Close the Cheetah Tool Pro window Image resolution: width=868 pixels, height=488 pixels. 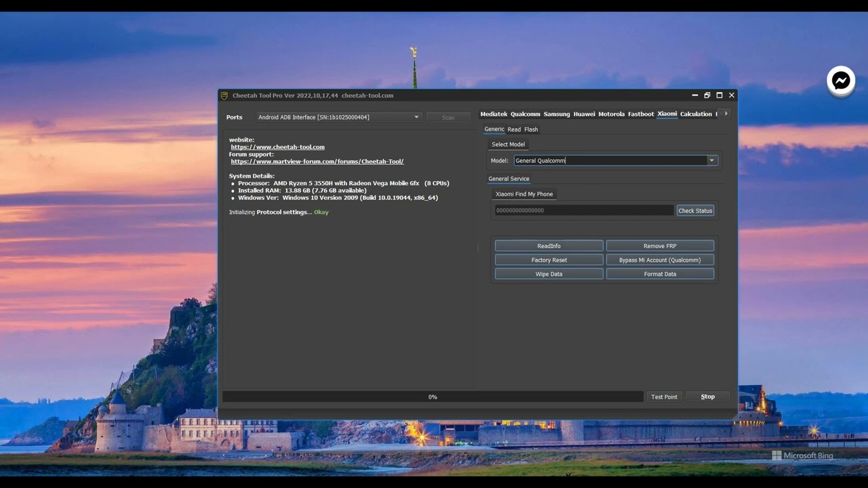pyautogui.click(x=732, y=96)
